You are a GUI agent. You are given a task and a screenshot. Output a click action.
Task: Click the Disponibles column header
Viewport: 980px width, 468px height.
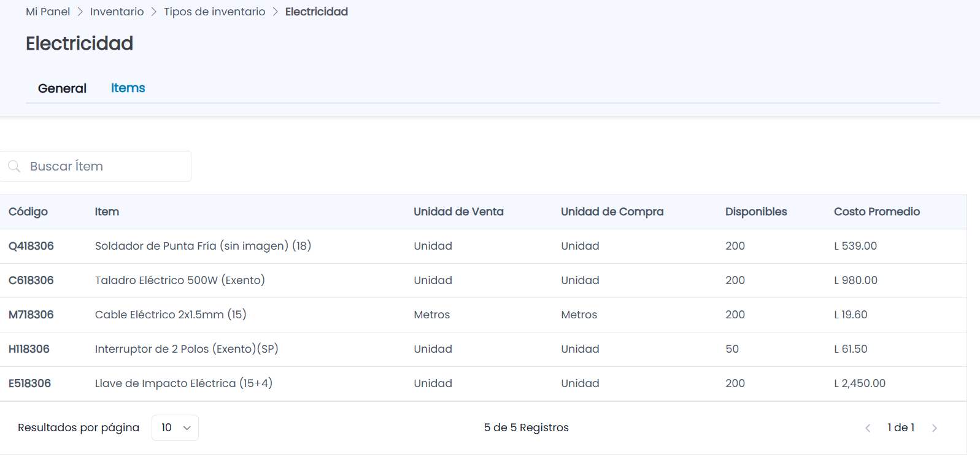coord(756,212)
